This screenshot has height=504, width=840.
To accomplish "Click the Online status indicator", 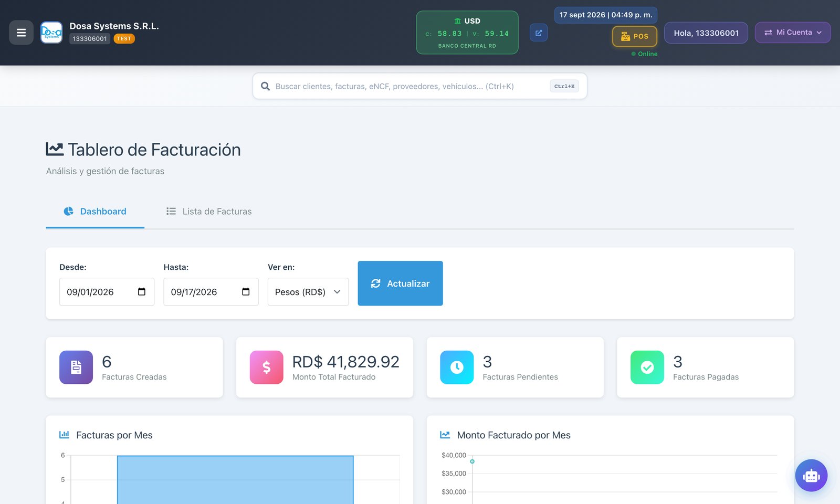I will (x=644, y=54).
